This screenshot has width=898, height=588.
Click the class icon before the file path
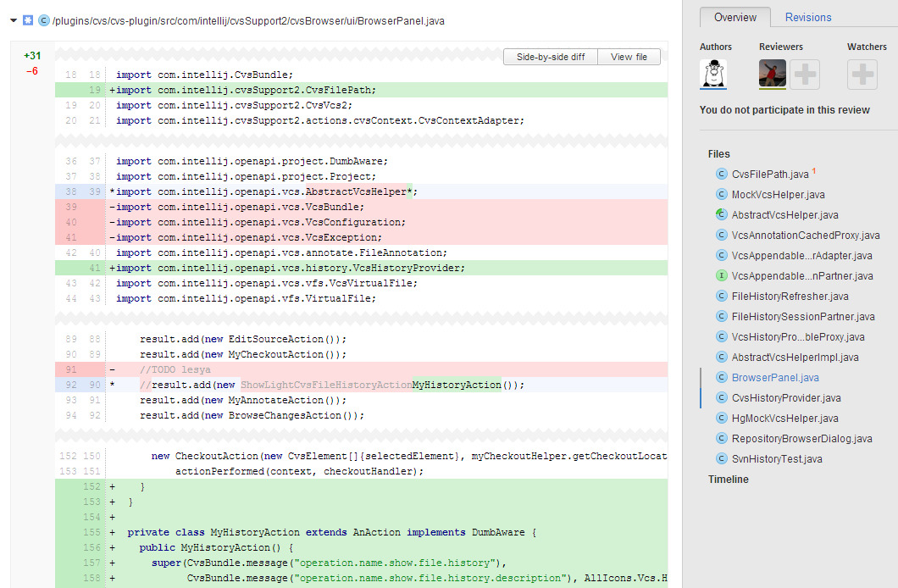pos(44,20)
